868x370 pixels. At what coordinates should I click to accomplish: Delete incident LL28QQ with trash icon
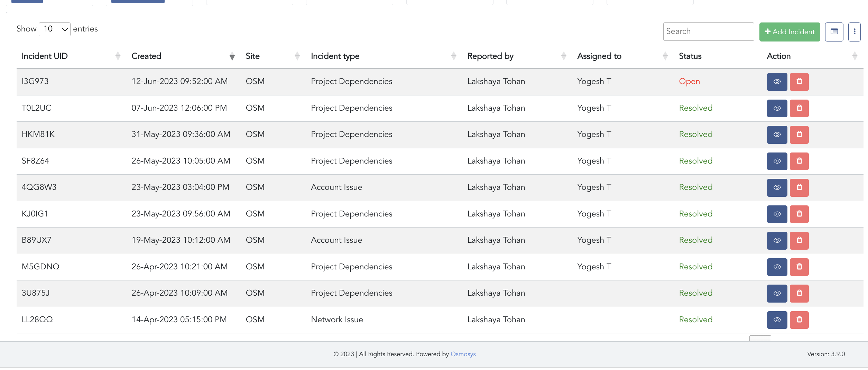click(799, 320)
